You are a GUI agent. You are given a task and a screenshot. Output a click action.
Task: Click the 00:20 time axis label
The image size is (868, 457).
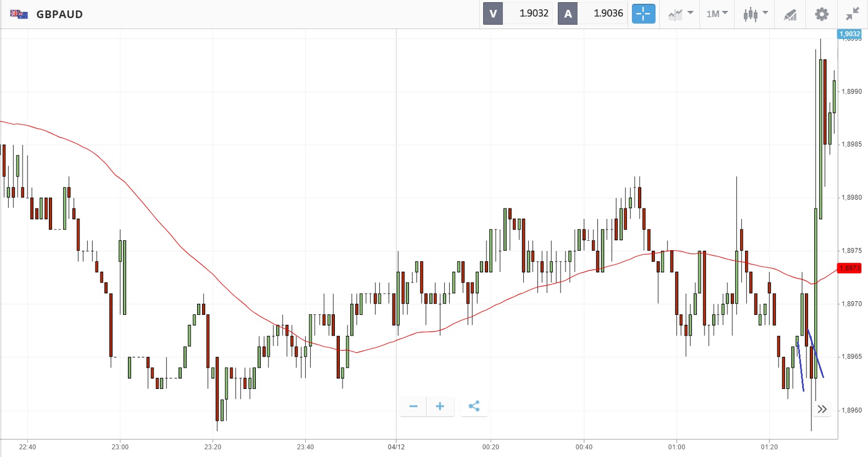point(491,447)
